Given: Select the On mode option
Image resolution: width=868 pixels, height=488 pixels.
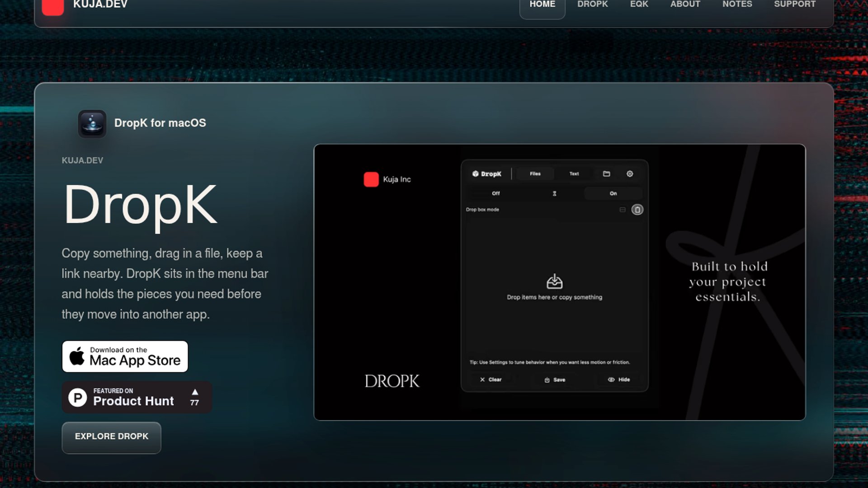Looking at the screenshot, I should (613, 193).
